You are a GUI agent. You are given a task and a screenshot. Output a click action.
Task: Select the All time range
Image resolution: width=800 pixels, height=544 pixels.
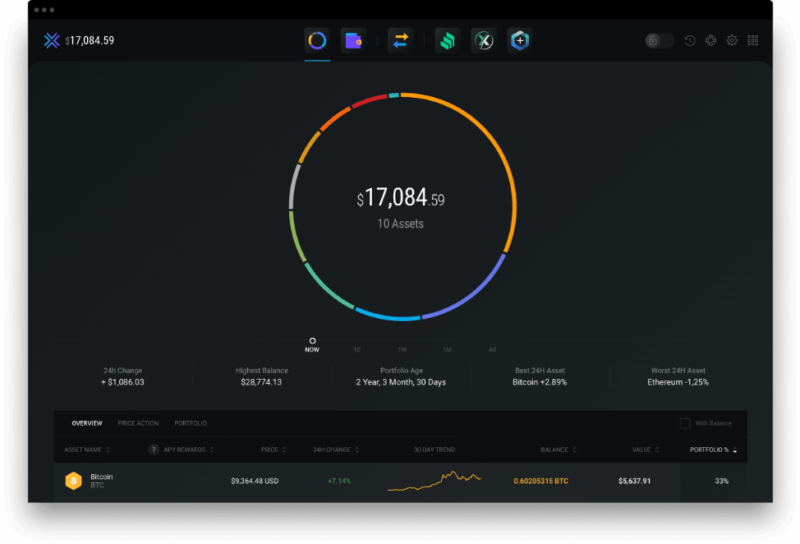[x=492, y=350]
